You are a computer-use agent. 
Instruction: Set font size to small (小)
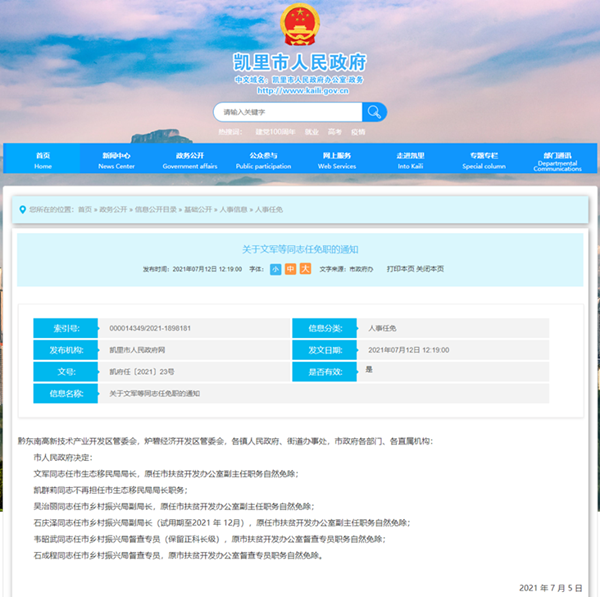[275, 269]
